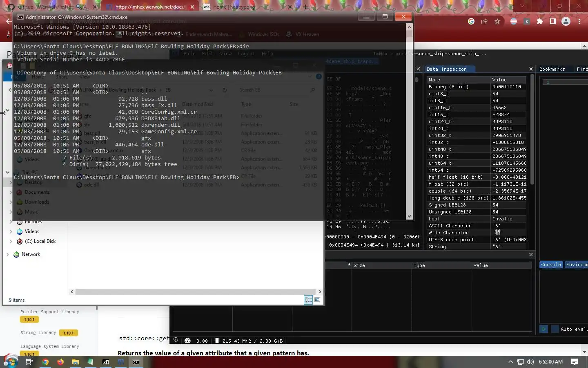The image size is (588, 368).
Task: Go back in Chrome with the arrow
Action: point(9,21)
